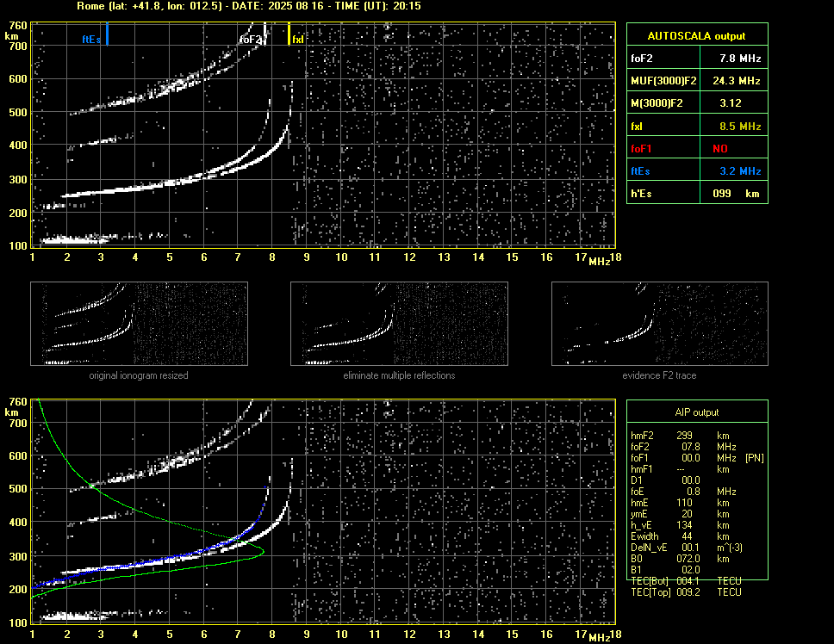Select the 3.12 value cell
Screen dimensions: 834x644
734,102
